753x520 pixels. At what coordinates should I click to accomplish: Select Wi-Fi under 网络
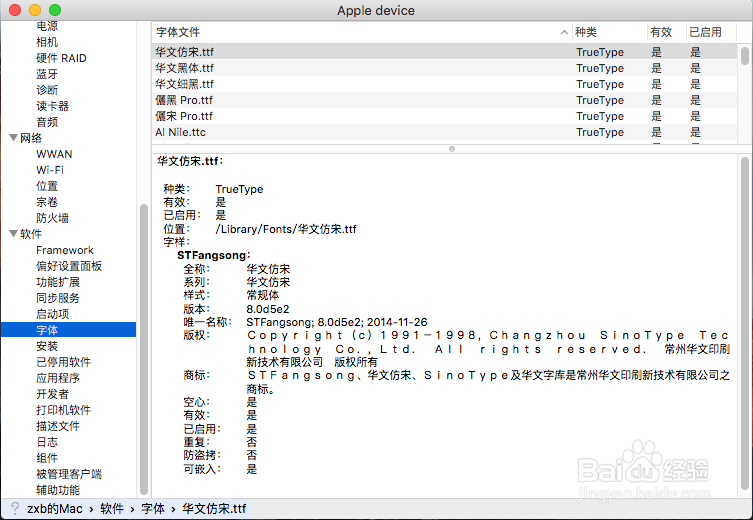click(50, 170)
